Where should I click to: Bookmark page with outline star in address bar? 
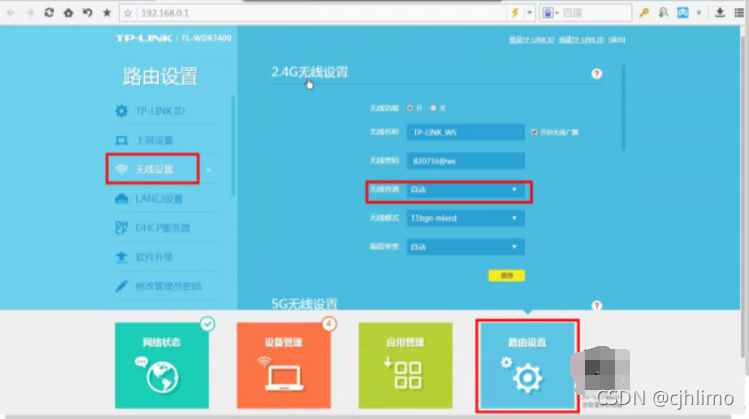128,13
